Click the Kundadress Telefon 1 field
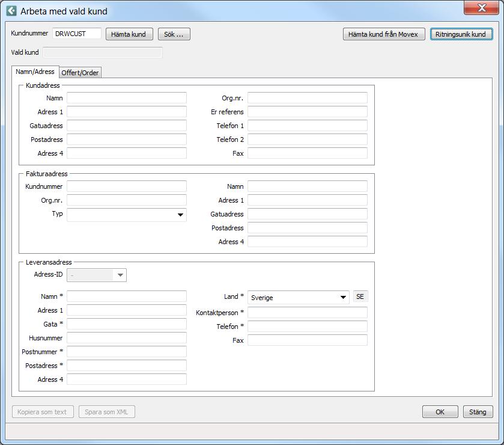 point(308,126)
